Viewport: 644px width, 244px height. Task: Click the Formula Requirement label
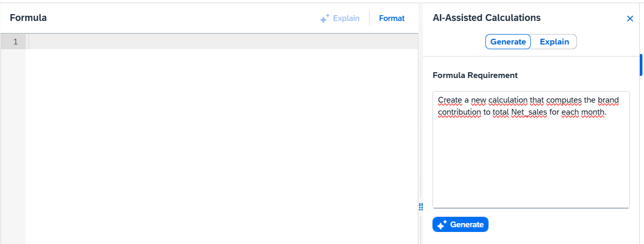(x=475, y=75)
